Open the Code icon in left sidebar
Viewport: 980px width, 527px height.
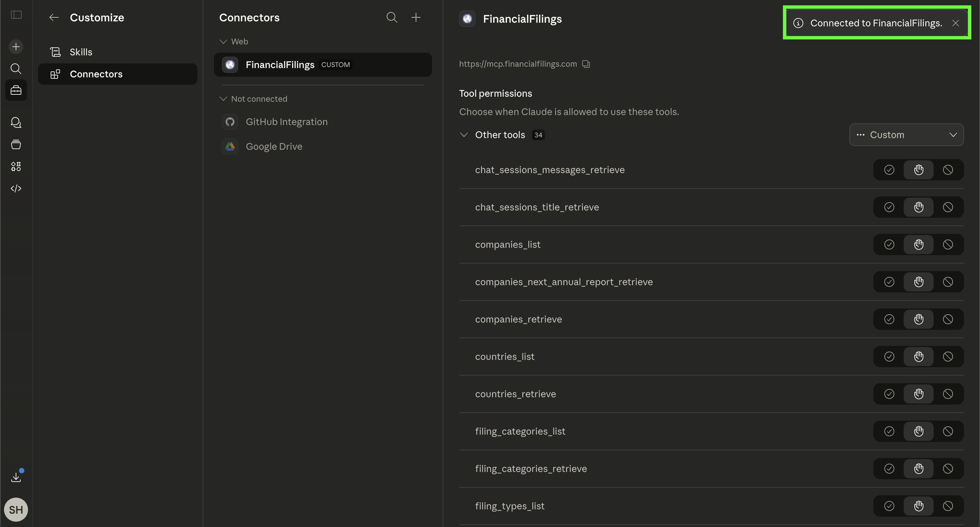point(16,188)
